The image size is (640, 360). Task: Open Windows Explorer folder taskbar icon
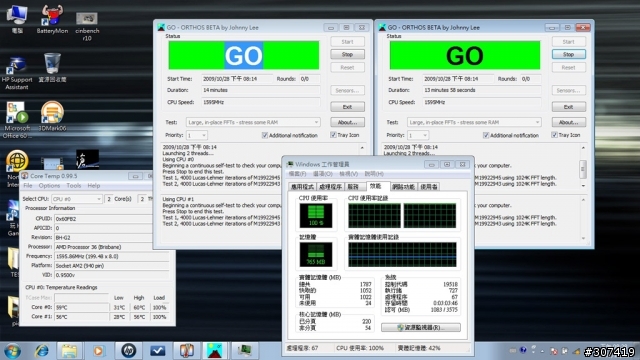69,351
